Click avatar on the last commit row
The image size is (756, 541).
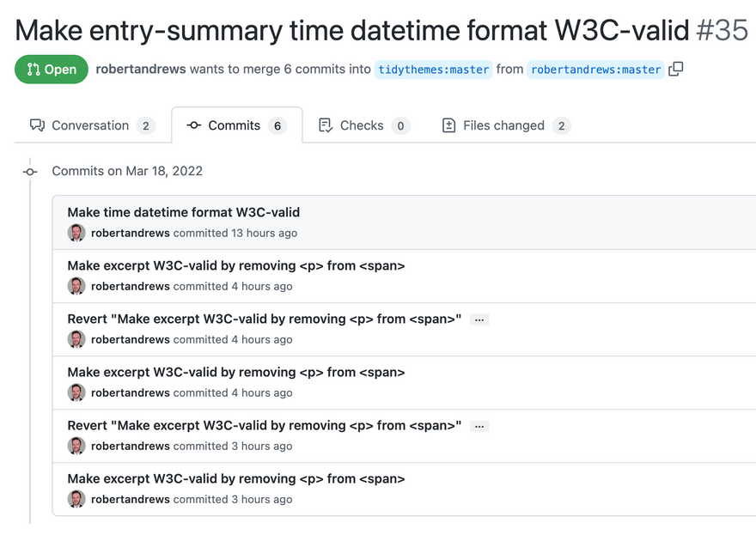(x=76, y=499)
